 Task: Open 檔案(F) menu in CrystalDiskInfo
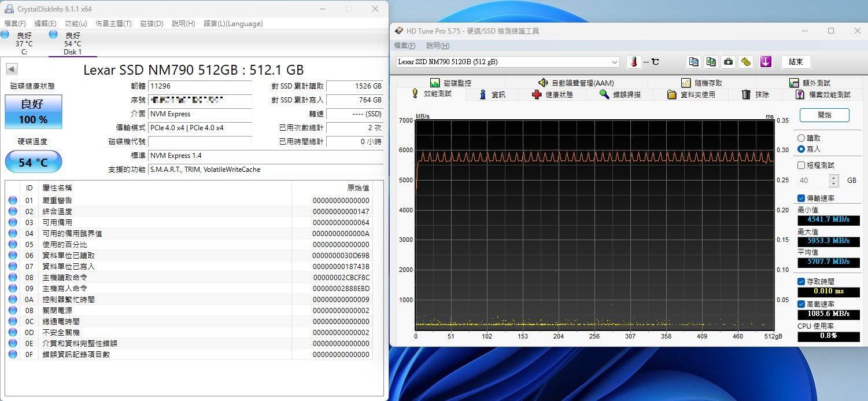point(15,24)
